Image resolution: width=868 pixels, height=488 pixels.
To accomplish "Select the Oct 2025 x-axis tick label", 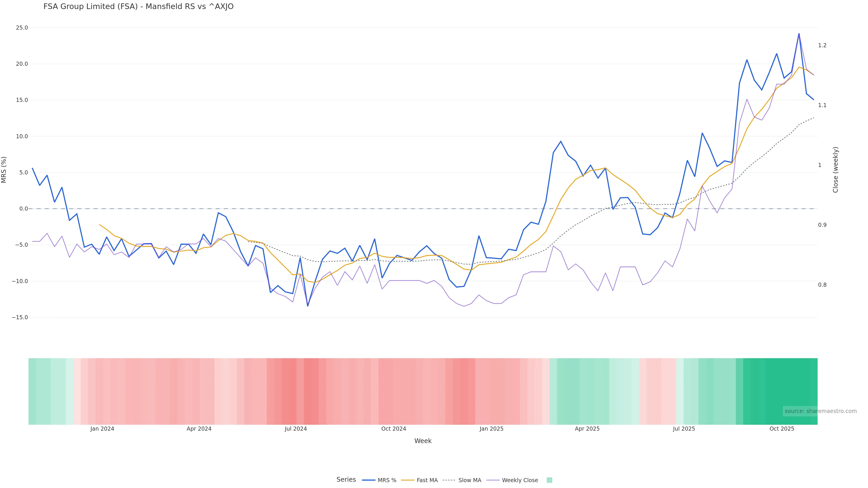I will [782, 429].
